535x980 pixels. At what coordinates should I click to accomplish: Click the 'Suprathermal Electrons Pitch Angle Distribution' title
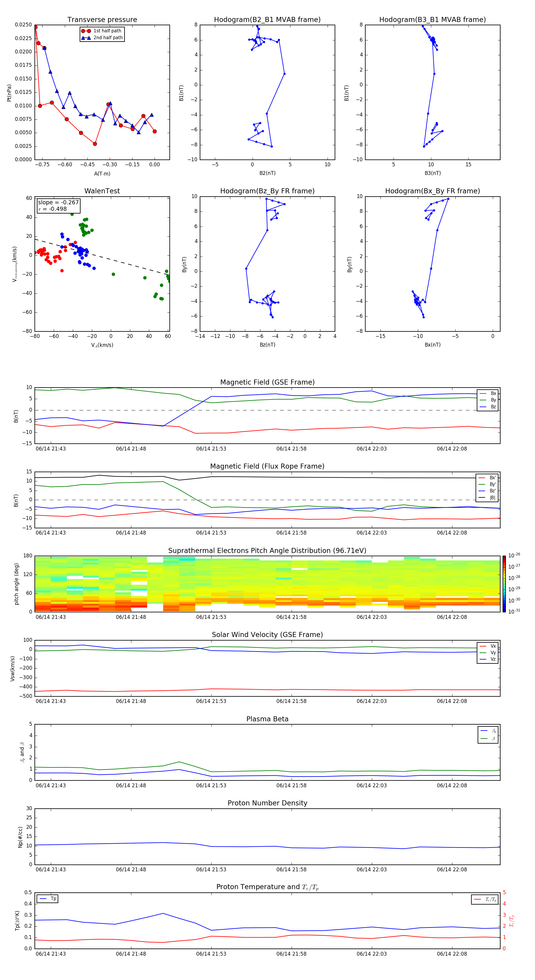pyautogui.click(x=267, y=551)
